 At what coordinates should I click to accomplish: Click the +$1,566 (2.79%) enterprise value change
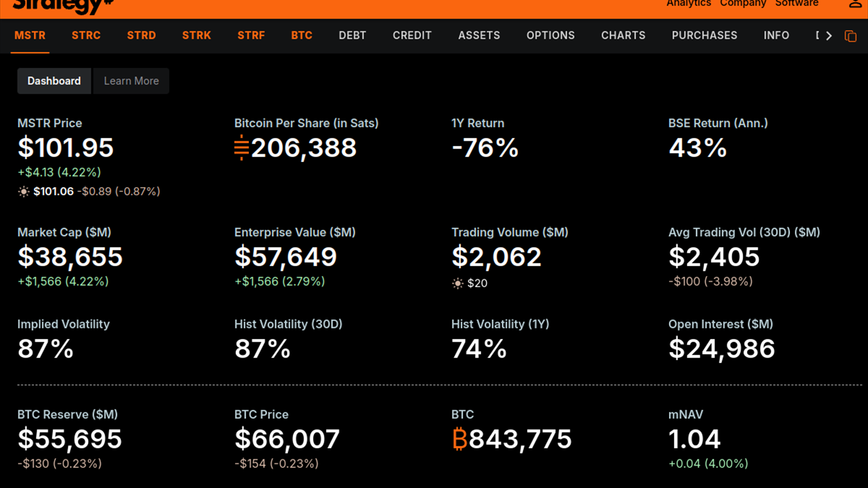(280, 281)
